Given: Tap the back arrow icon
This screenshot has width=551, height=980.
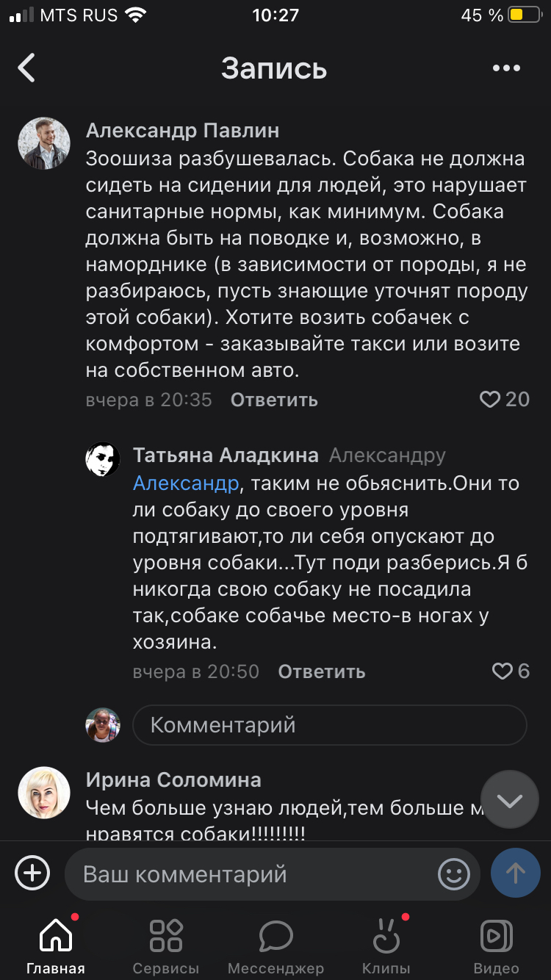Looking at the screenshot, I should [27, 68].
